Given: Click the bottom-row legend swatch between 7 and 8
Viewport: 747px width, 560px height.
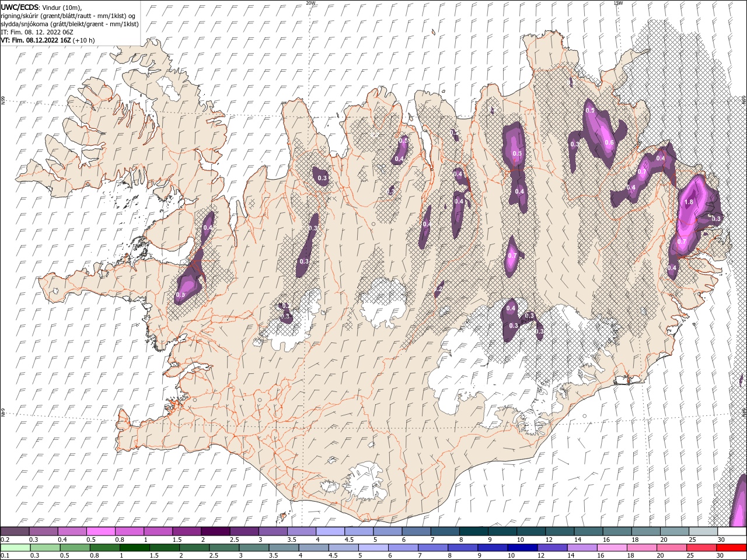Looking at the screenshot, I should tap(433, 548).
